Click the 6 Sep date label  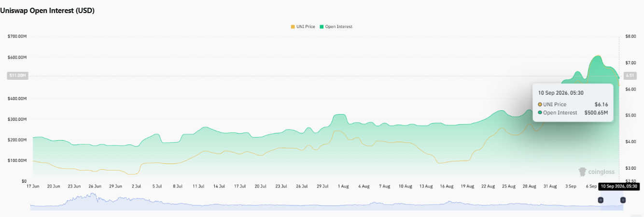click(x=592, y=186)
